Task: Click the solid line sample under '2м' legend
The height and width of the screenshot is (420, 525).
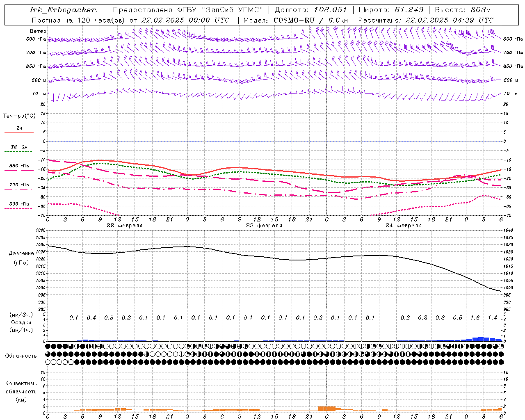Action: [19, 133]
